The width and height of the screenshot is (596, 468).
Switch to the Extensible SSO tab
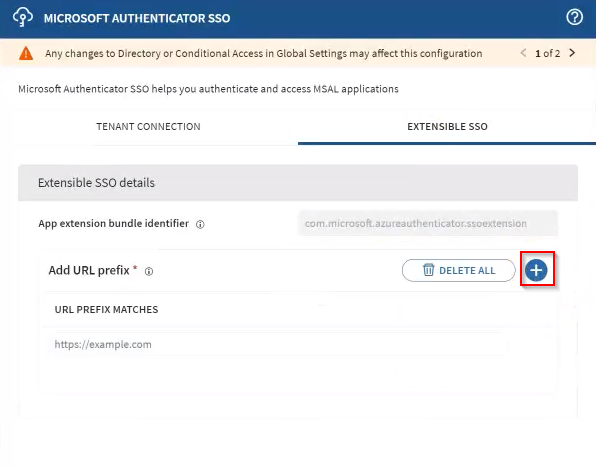tap(447, 127)
